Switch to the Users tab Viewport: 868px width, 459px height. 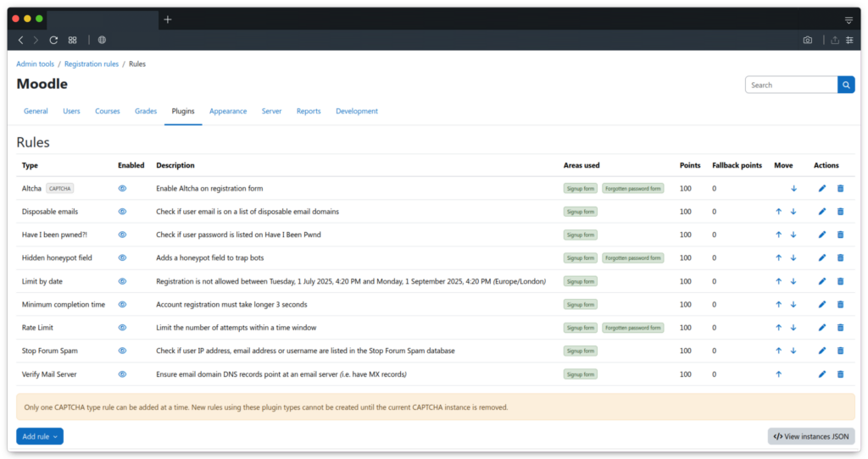coord(71,111)
